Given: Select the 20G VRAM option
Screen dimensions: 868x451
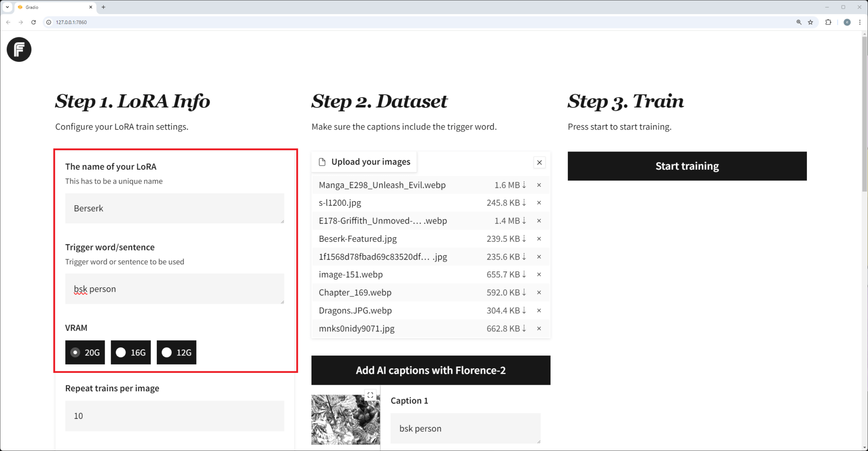Looking at the screenshot, I should [75, 352].
